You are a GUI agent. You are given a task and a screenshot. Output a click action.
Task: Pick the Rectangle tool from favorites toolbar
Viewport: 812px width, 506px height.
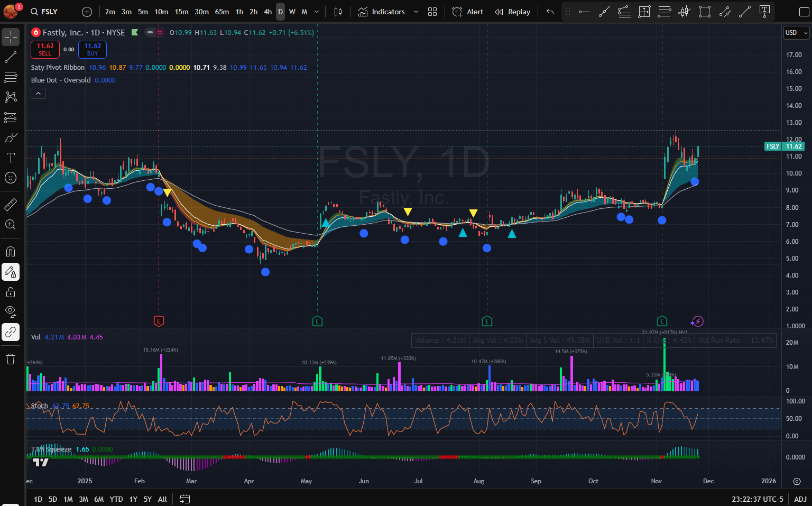click(705, 12)
